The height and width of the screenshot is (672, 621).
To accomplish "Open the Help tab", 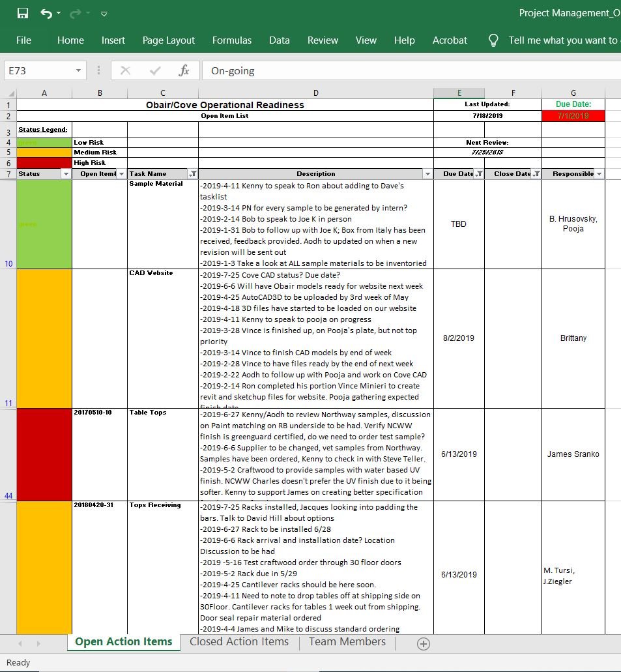I will [405, 40].
